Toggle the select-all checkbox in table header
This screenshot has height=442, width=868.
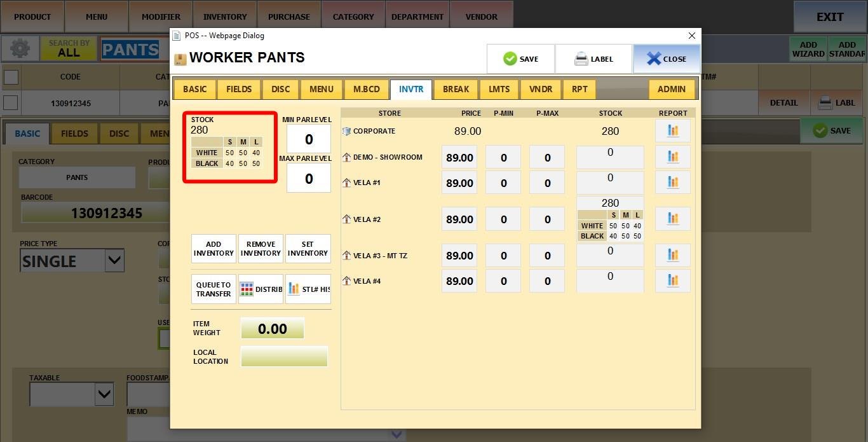pyautogui.click(x=11, y=77)
